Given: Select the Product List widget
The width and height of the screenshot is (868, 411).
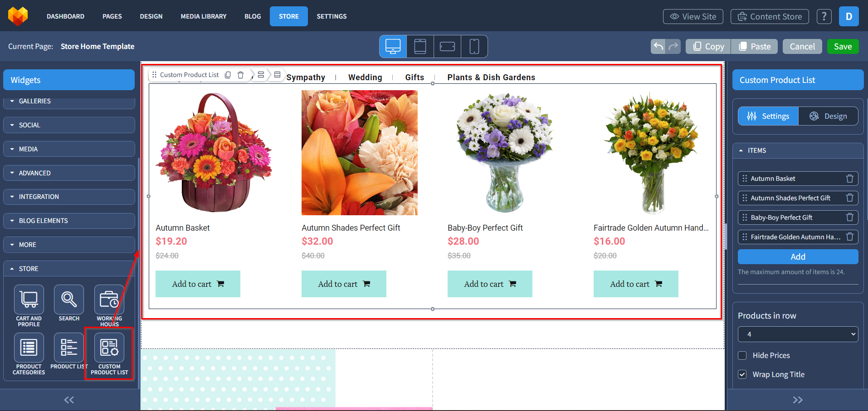Looking at the screenshot, I should tap(69, 351).
